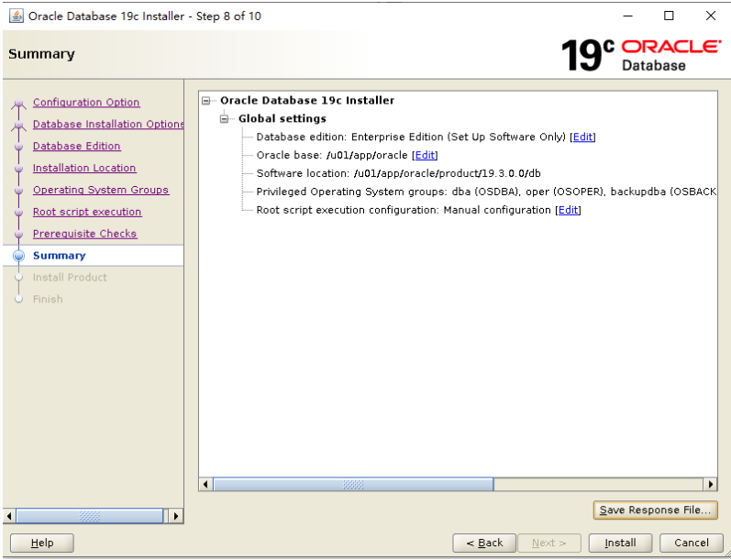Viewport: 731px width, 560px height.
Task: Start installation with Install button
Action: point(620,543)
